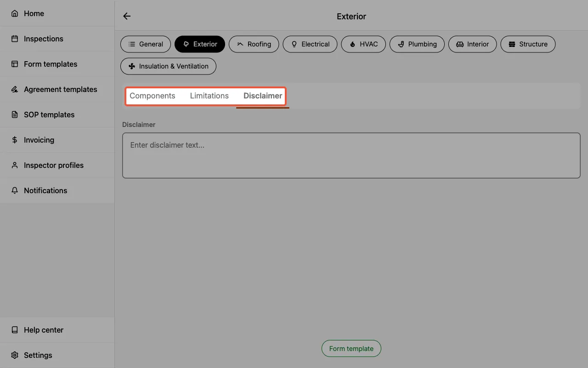Click inside the disclaimer text field
The height and width of the screenshot is (368, 588).
[x=351, y=155]
